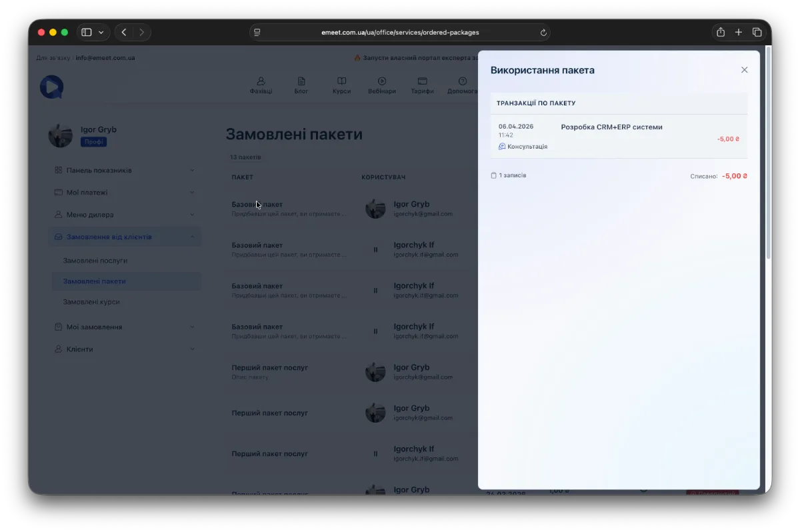Show the tab overview icon
800x532 pixels.
point(757,32)
